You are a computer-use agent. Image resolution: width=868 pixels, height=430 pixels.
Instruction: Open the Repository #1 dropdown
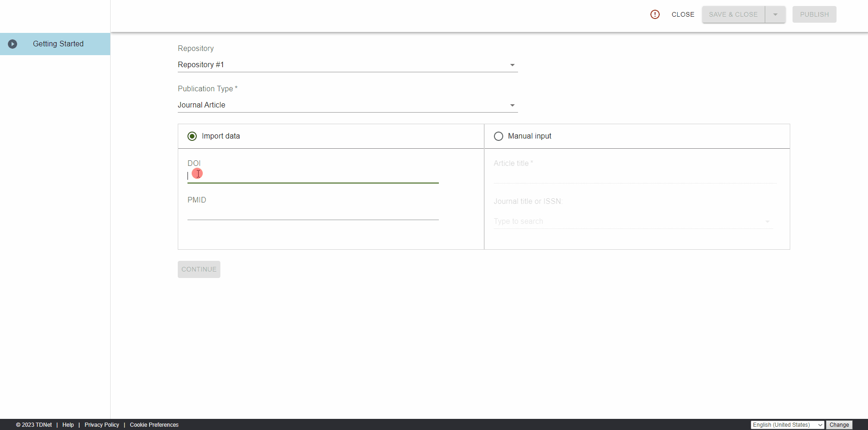(512, 65)
